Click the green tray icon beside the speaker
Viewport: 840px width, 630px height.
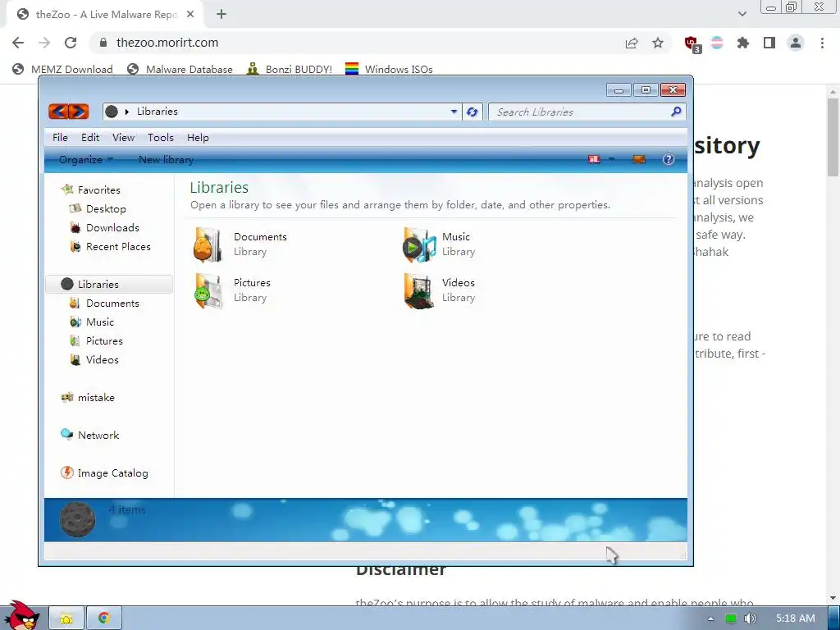[x=731, y=619]
